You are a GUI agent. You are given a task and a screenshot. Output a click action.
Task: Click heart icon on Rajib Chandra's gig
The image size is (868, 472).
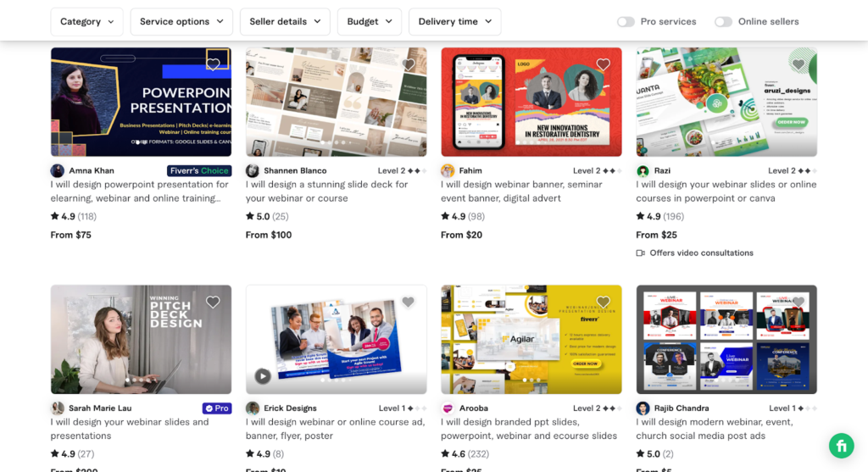point(798,303)
